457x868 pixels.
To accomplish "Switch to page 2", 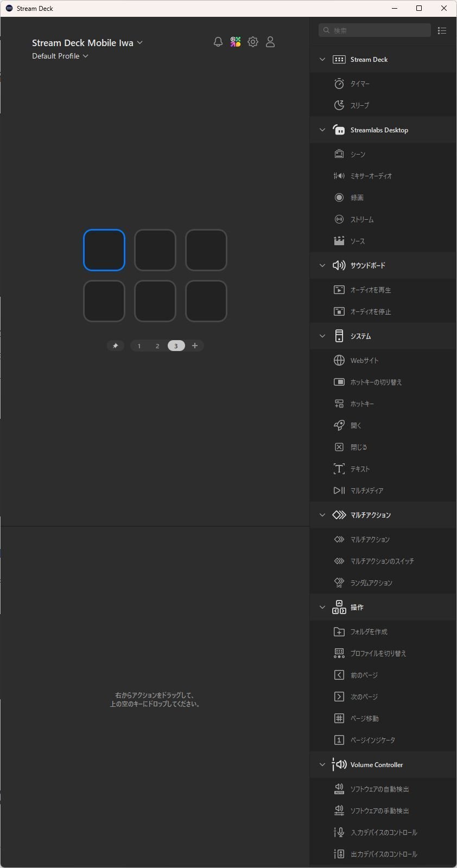I will 157,346.
